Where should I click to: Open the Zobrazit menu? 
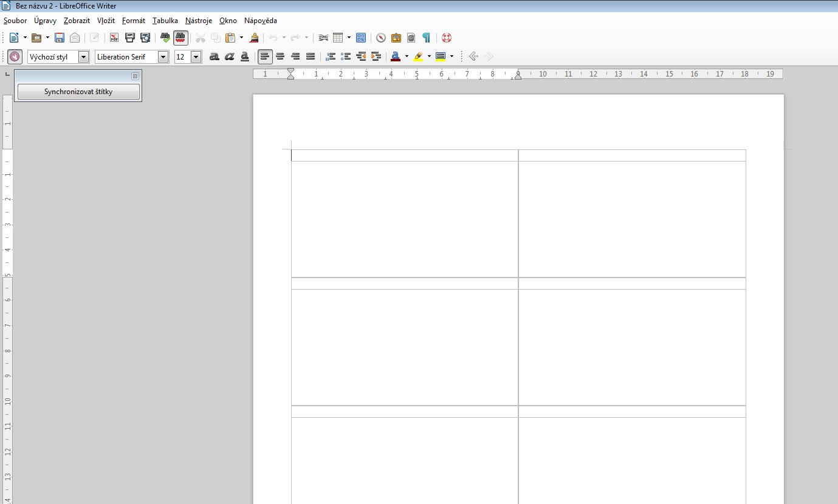pyautogui.click(x=77, y=21)
